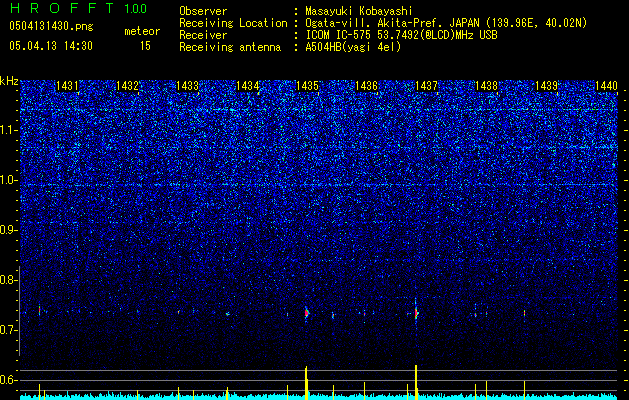Click the 0.6 frequency axis label
629x400 pixels.
coord(7,380)
